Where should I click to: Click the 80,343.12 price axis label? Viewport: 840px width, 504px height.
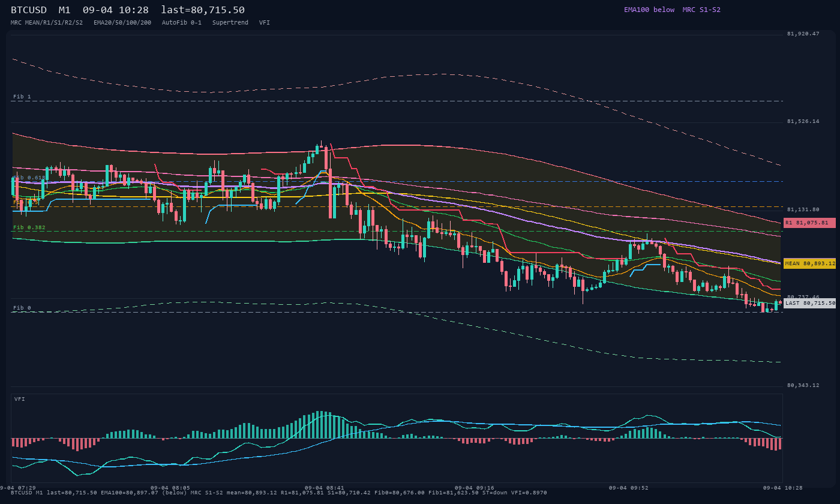pos(803,385)
